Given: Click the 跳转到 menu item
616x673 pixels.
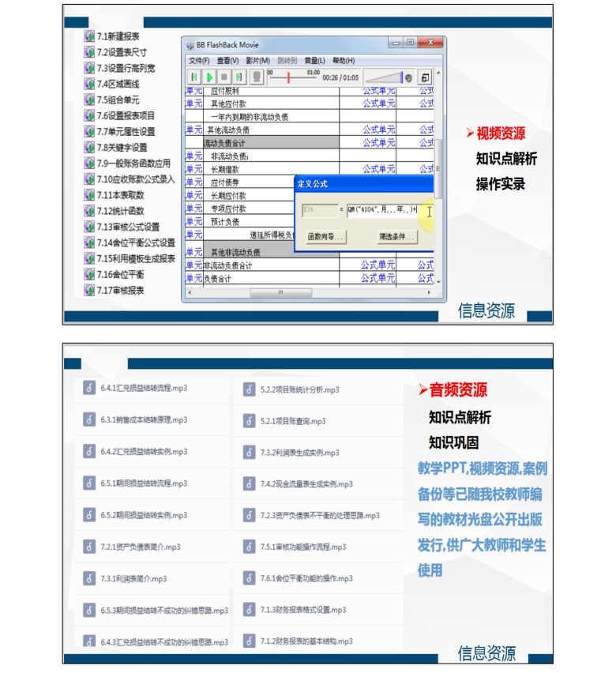Looking at the screenshot, I should [x=287, y=61].
